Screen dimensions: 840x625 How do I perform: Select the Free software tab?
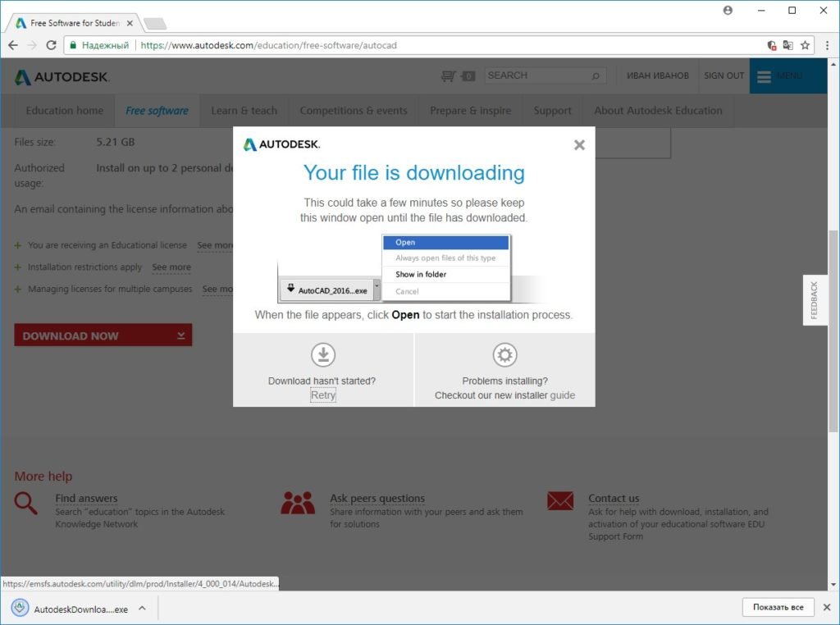[157, 111]
